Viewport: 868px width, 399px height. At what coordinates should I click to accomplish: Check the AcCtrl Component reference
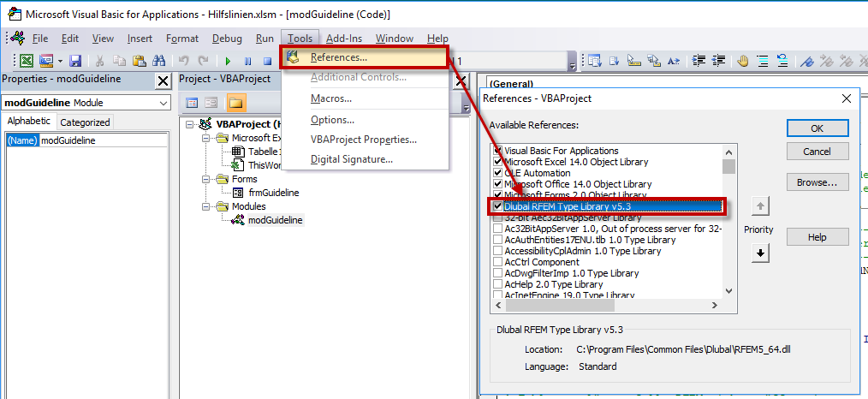coord(498,262)
